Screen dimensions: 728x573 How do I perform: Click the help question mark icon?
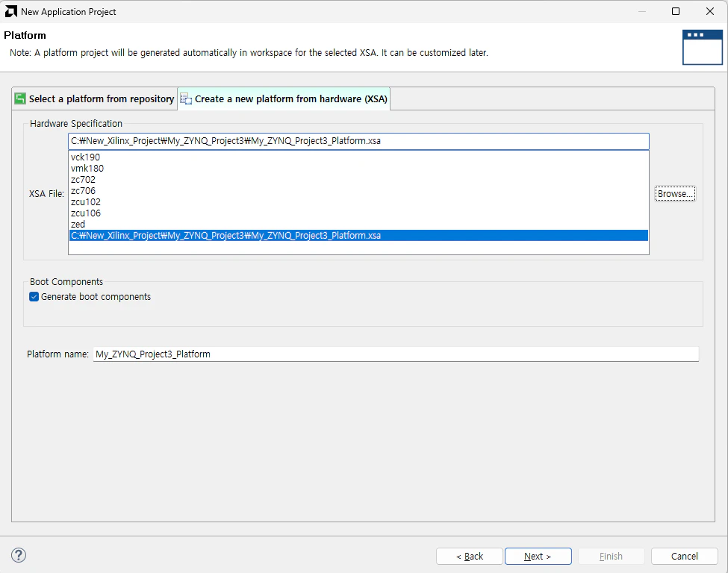(19, 555)
